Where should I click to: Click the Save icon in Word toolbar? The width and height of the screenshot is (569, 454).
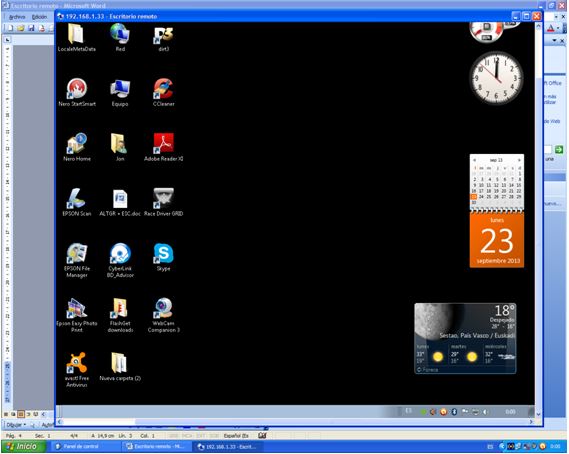click(31, 28)
